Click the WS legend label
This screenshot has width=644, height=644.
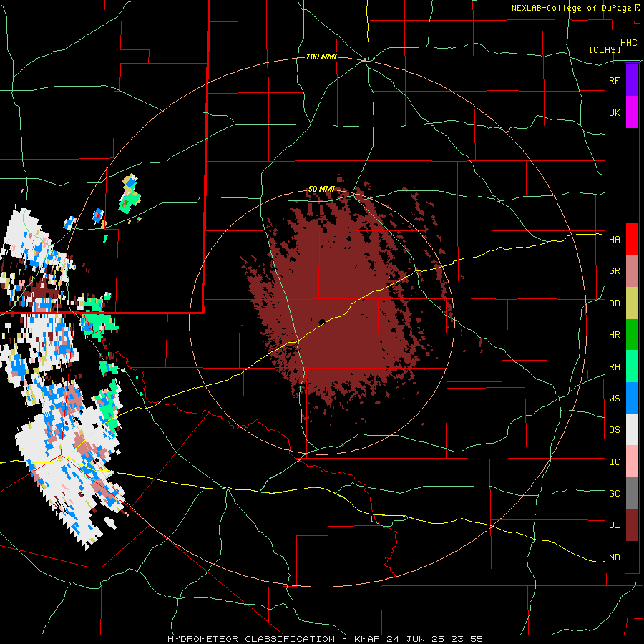coord(614,399)
